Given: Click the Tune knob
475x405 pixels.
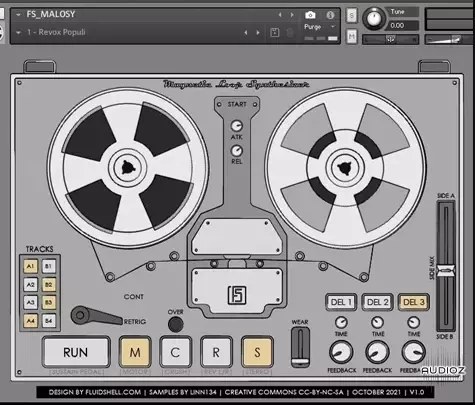Looking at the screenshot, I should 374,18.
